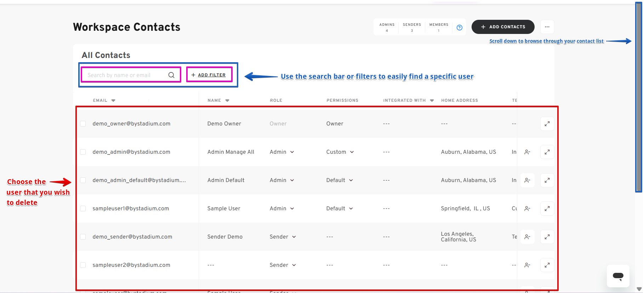Expand the sampleuser1 row details
This screenshot has height=293, width=644.
pos(547,209)
